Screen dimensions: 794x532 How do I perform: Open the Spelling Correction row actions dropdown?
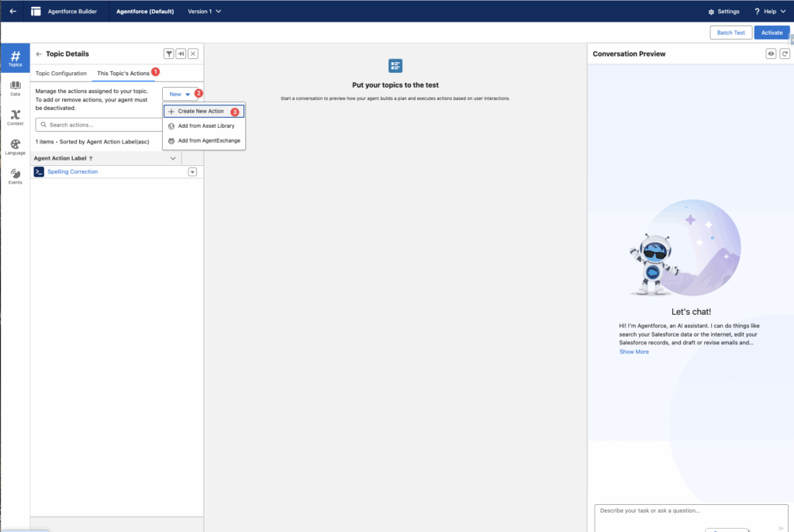coord(192,171)
